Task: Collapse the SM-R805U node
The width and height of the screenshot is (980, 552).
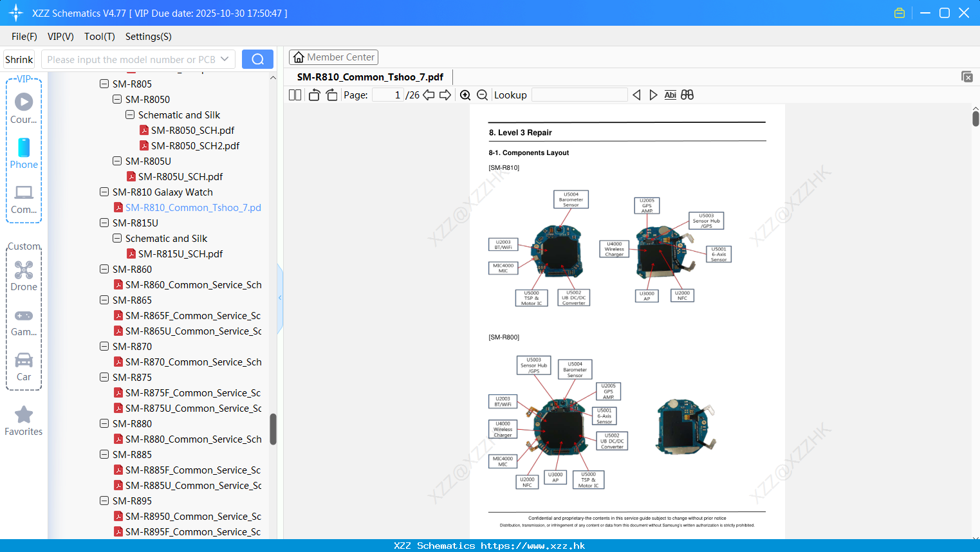Action: pos(117,161)
